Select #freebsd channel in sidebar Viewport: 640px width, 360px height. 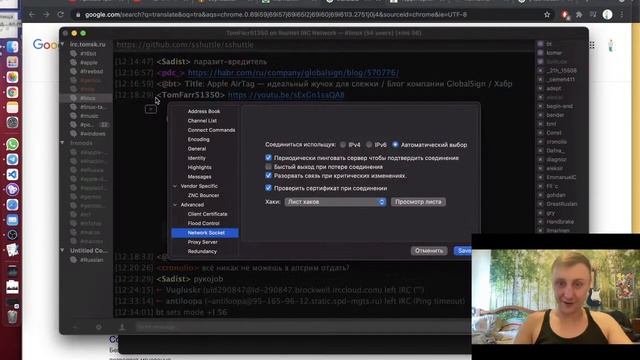[x=91, y=71]
